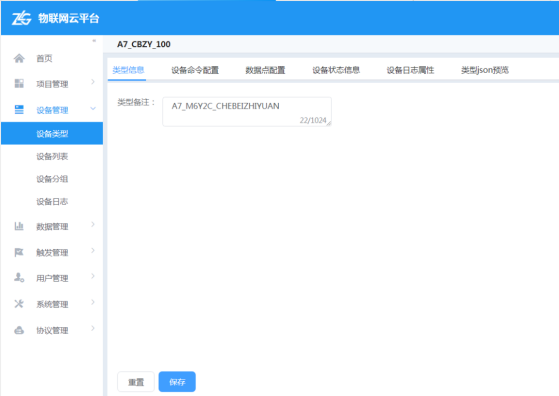
Task: Switch to the 设备日志属性 tab
Action: [x=410, y=70]
